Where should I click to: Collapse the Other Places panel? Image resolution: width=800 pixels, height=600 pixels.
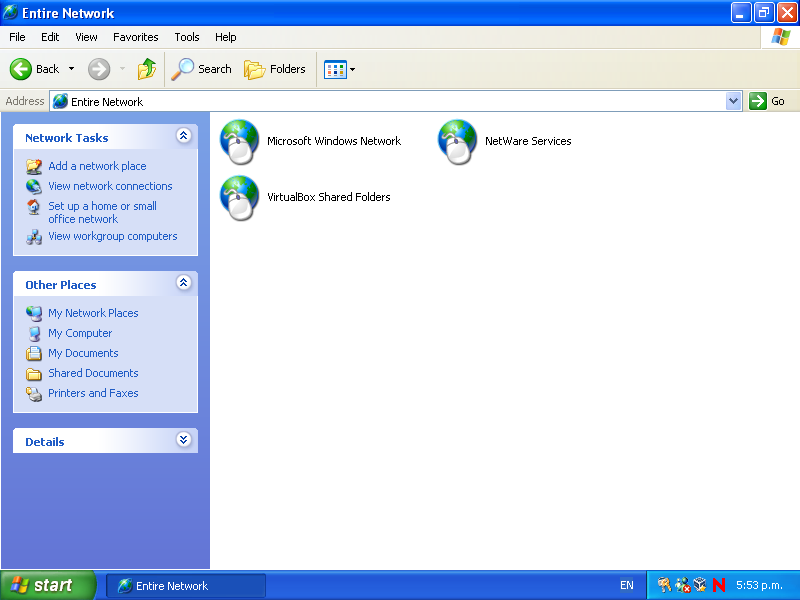pyautogui.click(x=184, y=283)
